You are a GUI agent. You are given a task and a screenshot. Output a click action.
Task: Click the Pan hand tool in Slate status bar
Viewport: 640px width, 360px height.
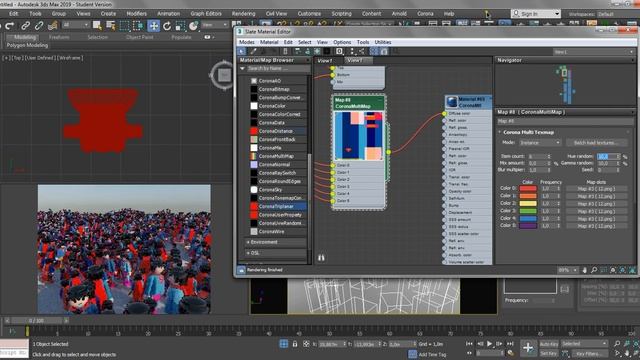pyautogui.click(x=584, y=270)
